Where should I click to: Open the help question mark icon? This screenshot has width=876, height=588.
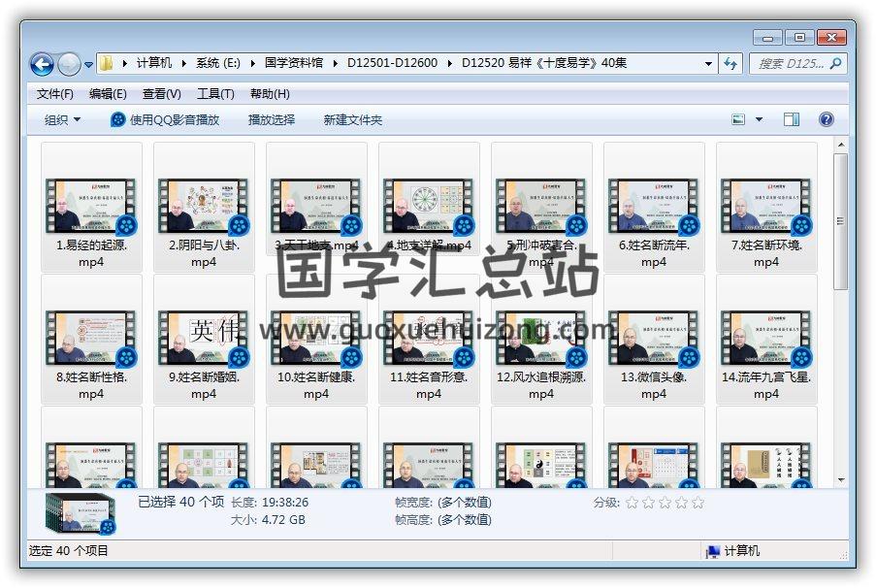coord(826,119)
